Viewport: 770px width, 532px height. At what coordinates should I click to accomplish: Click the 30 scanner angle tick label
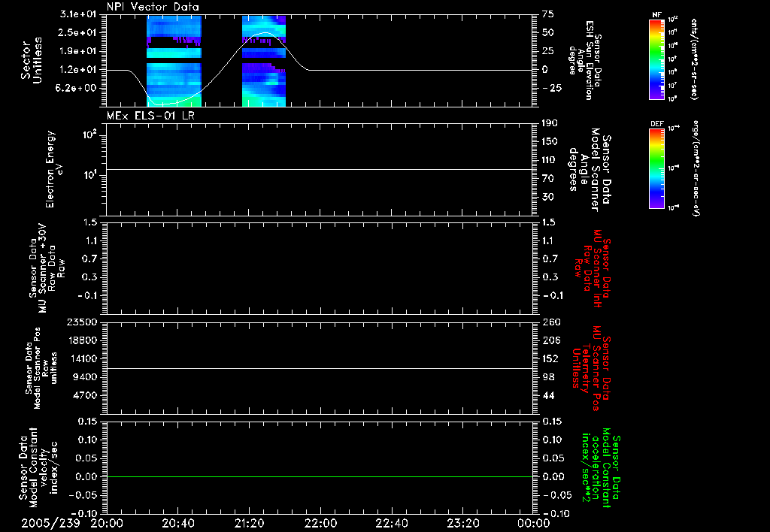(x=548, y=197)
